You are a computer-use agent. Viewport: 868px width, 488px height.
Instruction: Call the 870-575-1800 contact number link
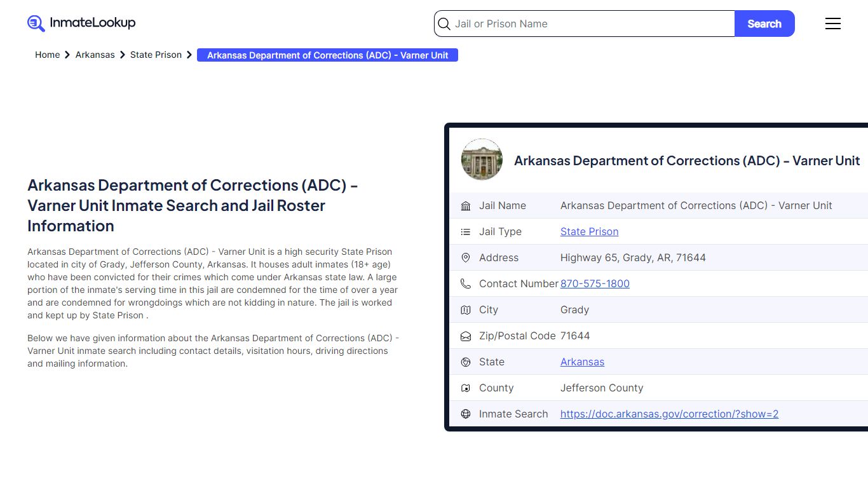coord(595,284)
